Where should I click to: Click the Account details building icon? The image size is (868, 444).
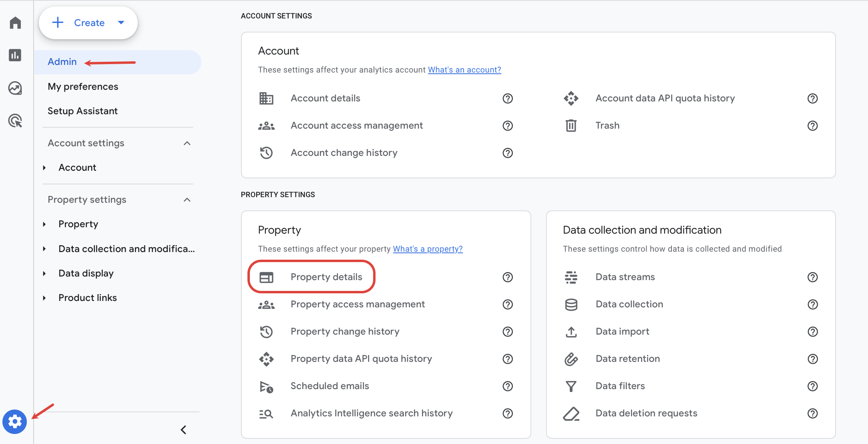267,98
